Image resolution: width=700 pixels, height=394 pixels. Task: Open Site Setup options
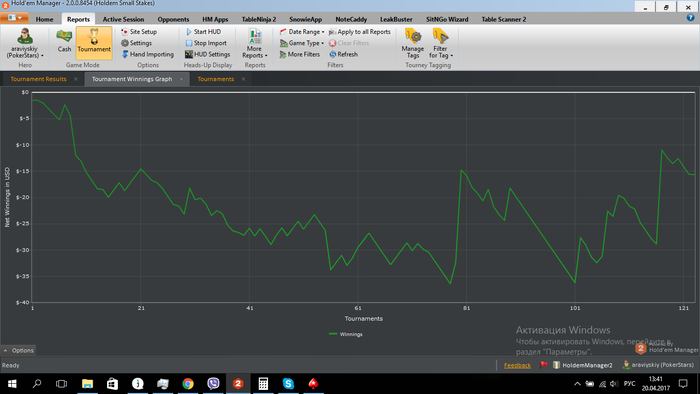click(139, 32)
